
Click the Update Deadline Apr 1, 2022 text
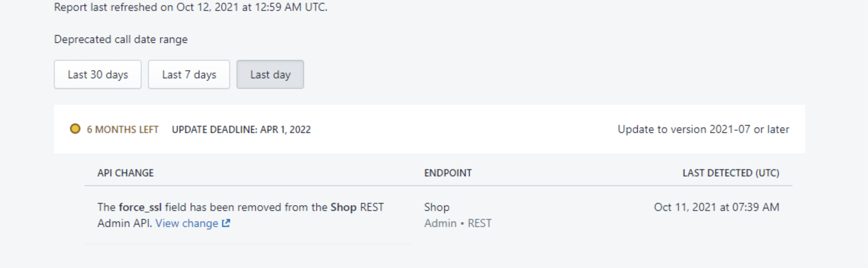pos(241,129)
